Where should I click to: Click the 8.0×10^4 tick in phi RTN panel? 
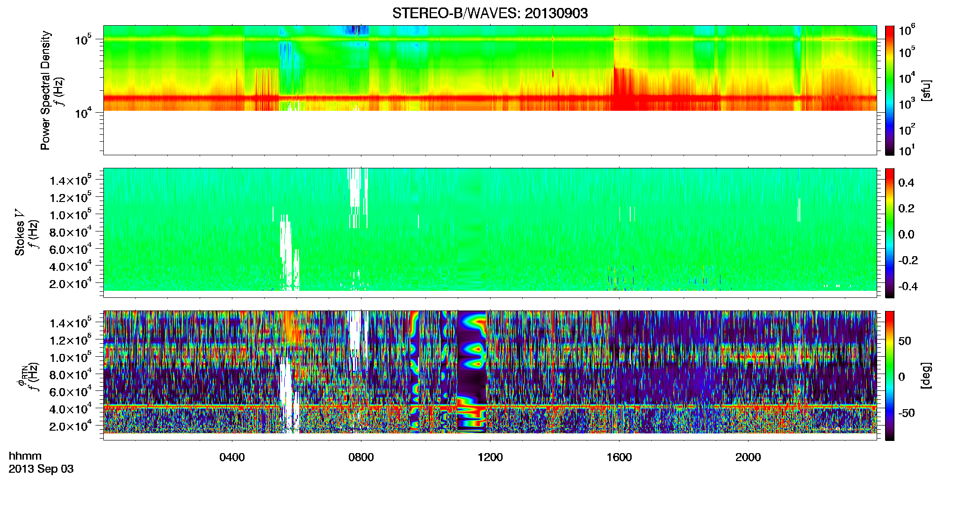(71, 374)
